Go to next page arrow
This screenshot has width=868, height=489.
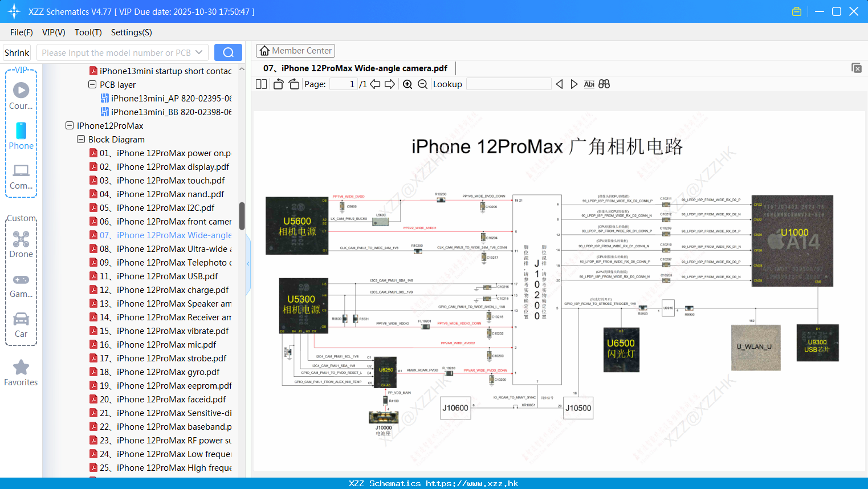pos(390,84)
